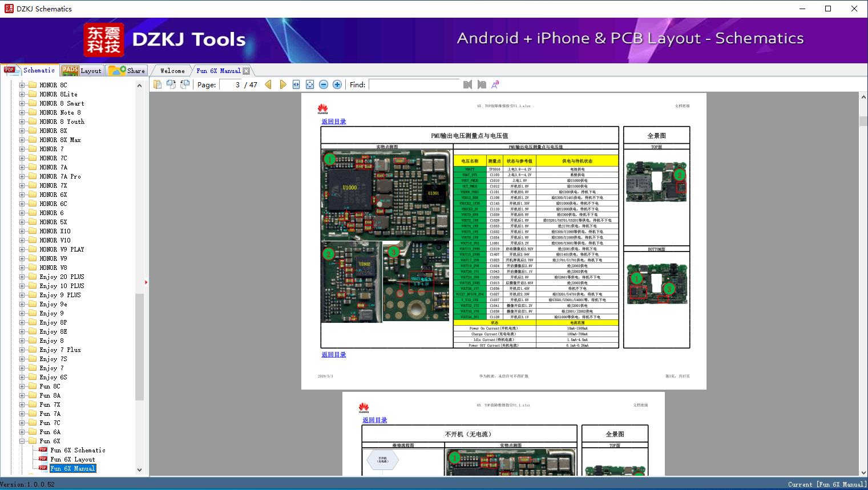Open the Welcome document tab
The height and width of the screenshot is (490, 868).
coord(172,71)
